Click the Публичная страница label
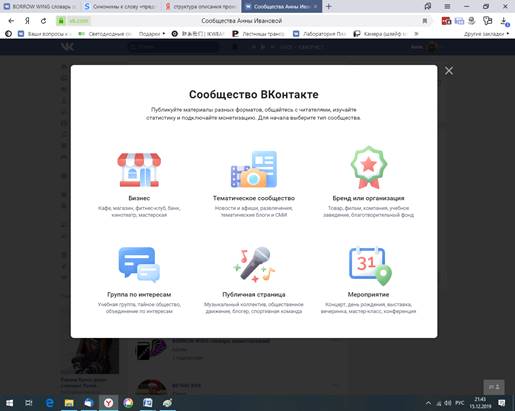The width and height of the screenshot is (515, 411). tap(254, 294)
